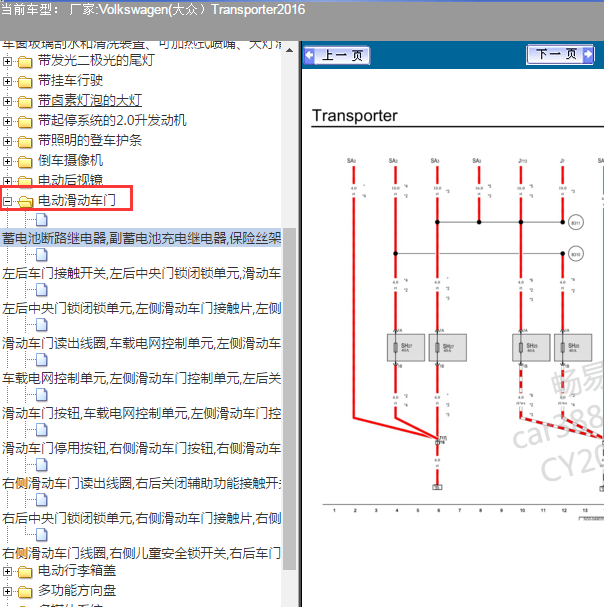Select folder icon of 带照明的登车护条
604x607 pixels.
(25, 142)
